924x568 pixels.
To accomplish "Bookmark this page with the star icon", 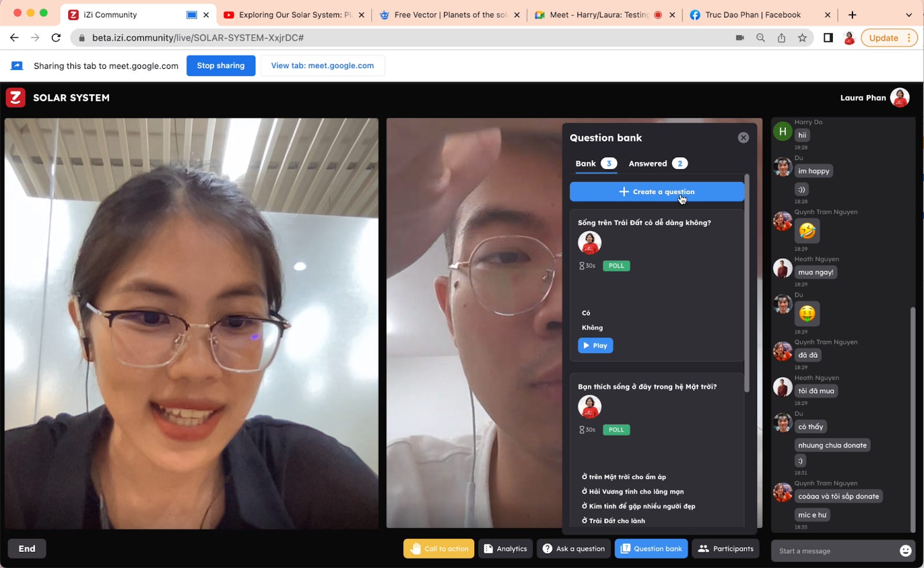I will pyautogui.click(x=802, y=38).
